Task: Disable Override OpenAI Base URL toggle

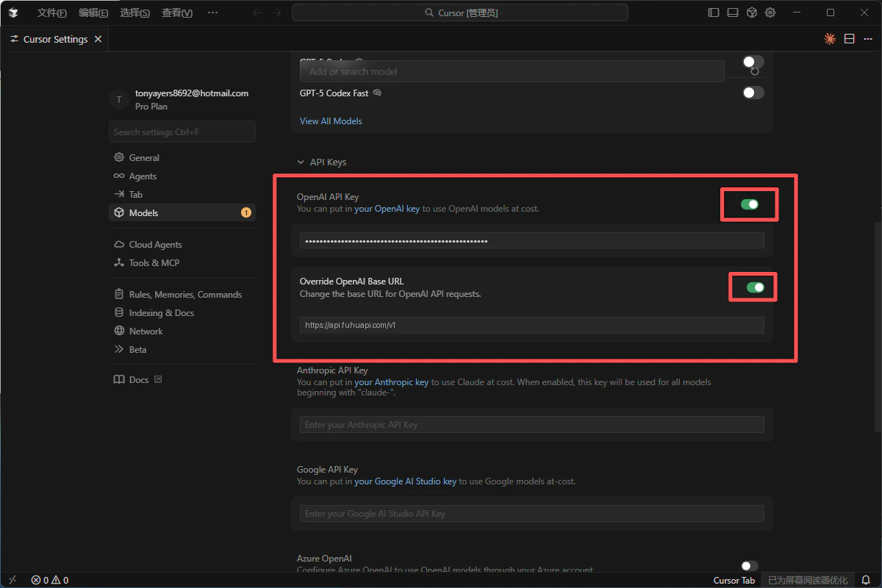Action: tap(755, 287)
